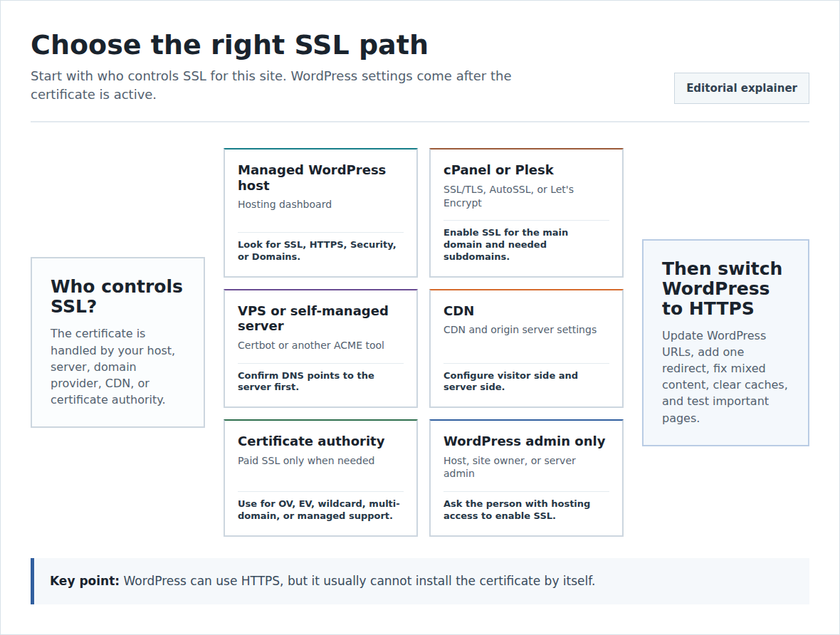840x635 pixels.
Task: Click 'CDN and origin server settings' text
Action: point(520,330)
